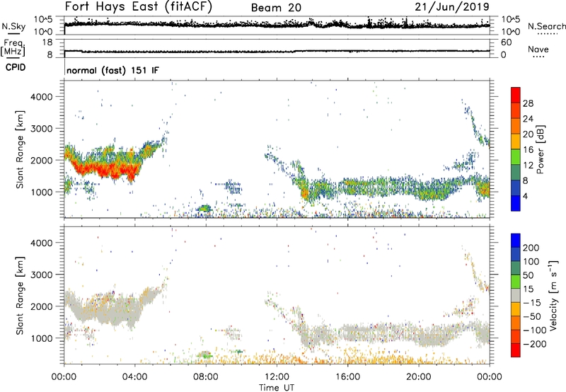Click the 'Nave' legend label
Viewport: 566px width, 392px height.
point(538,49)
